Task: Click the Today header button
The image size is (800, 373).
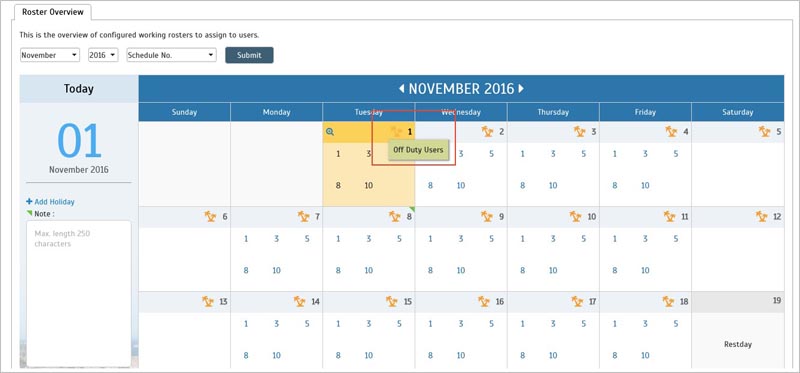Action: point(79,89)
